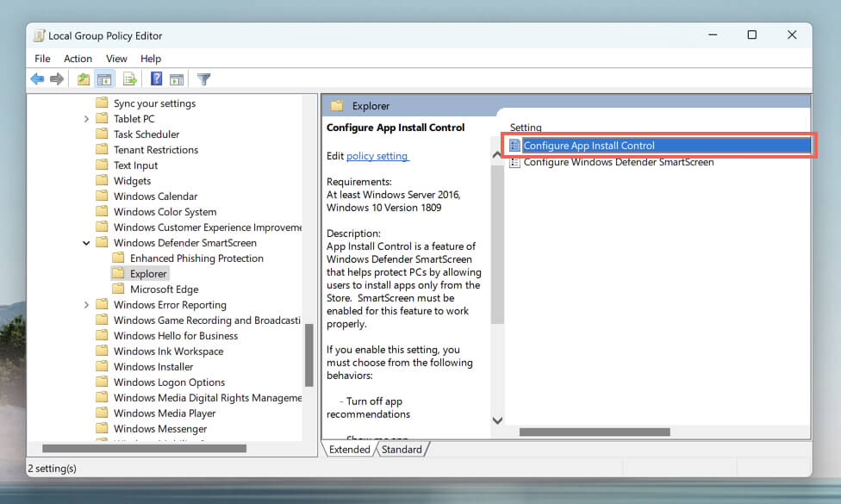Switch to the Extended tab
Screen dimensions: 841x504
[350, 450]
